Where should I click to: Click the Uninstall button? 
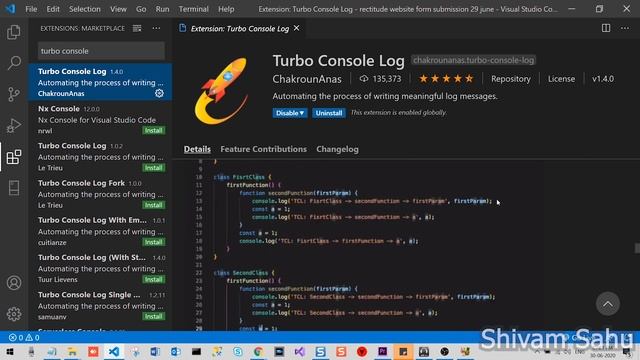[329, 113]
